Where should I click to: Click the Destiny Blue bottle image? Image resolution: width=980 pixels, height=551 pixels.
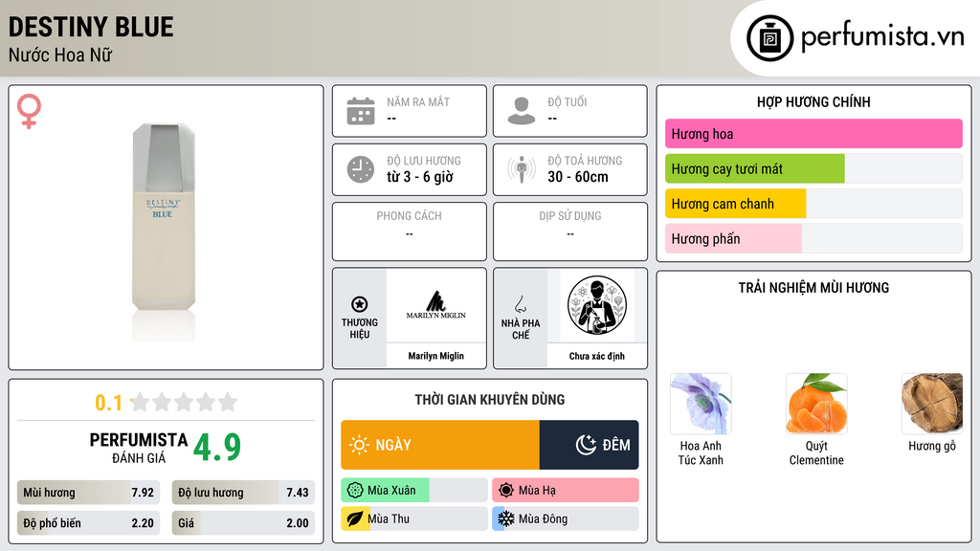tap(164, 231)
